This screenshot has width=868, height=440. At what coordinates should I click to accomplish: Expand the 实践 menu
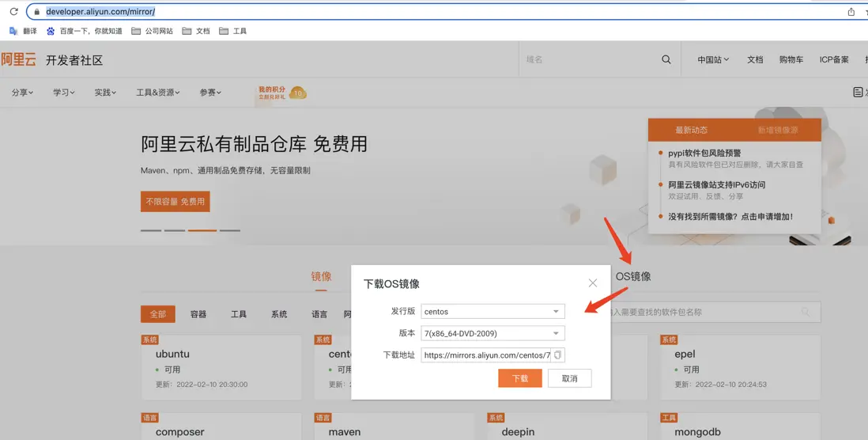pyautogui.click(x=105, y=93)
